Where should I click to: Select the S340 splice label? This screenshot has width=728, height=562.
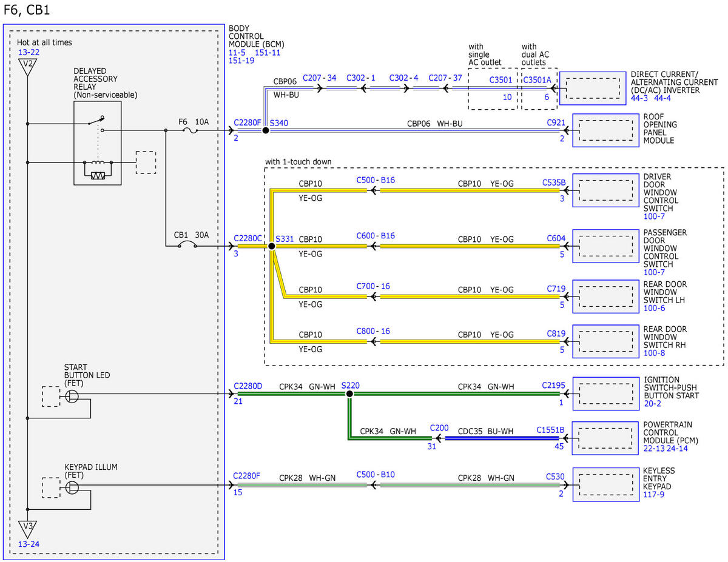point(279,122)
